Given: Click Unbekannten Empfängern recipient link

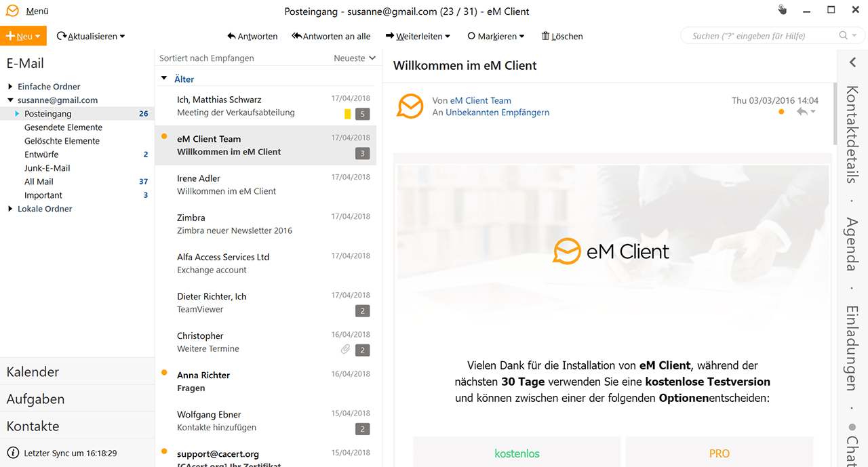Looking at the screenshot, I should coord(497,113).
